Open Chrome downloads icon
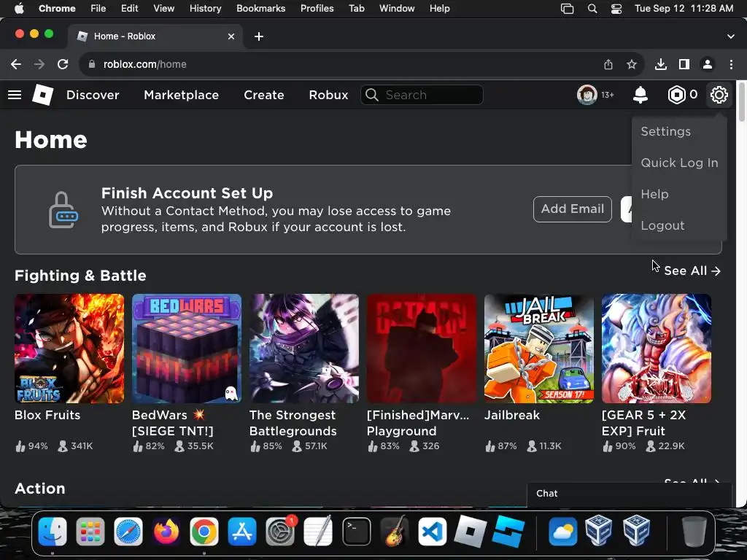The width and height of the screenshot is (747, 560). [x=661, y=64]
